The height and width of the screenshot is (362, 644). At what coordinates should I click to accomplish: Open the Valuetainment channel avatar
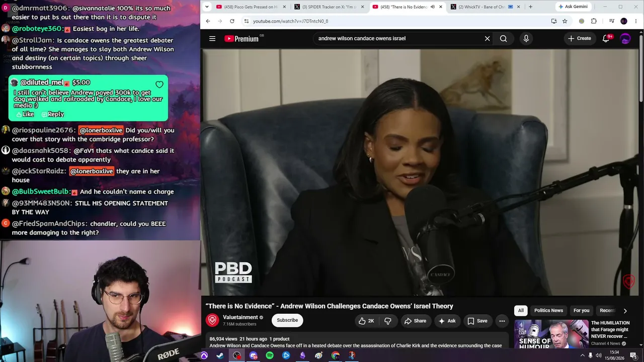coord(212,320)
